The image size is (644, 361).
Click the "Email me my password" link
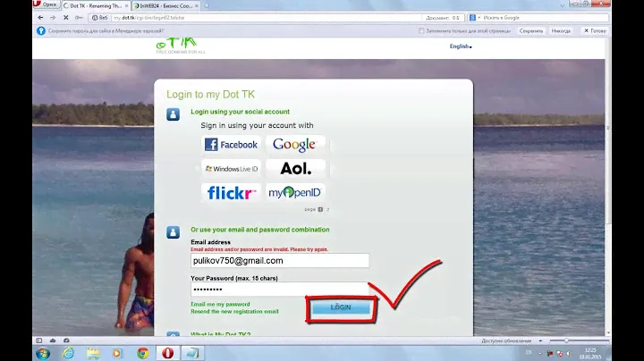tap(220, 304)
